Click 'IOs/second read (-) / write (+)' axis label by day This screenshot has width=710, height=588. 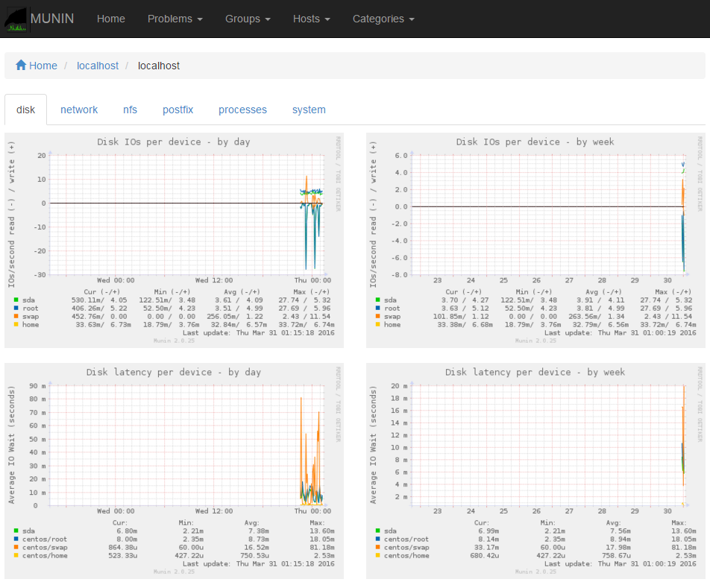[11, 214]
